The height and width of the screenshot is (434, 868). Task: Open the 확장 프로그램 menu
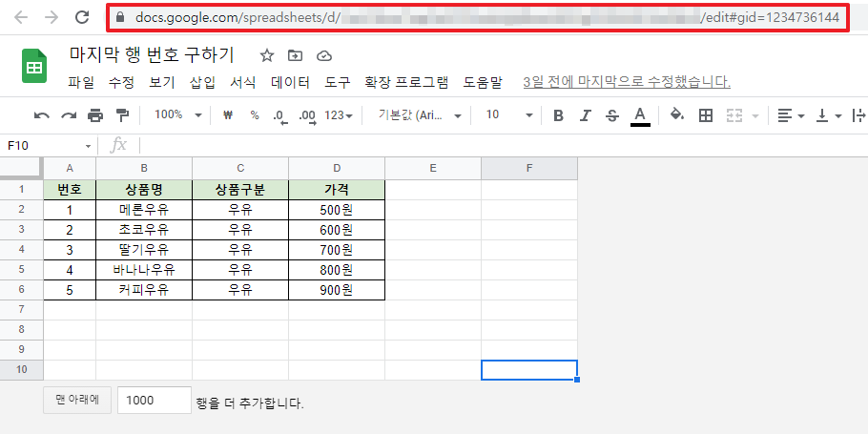tap(406, 82)
